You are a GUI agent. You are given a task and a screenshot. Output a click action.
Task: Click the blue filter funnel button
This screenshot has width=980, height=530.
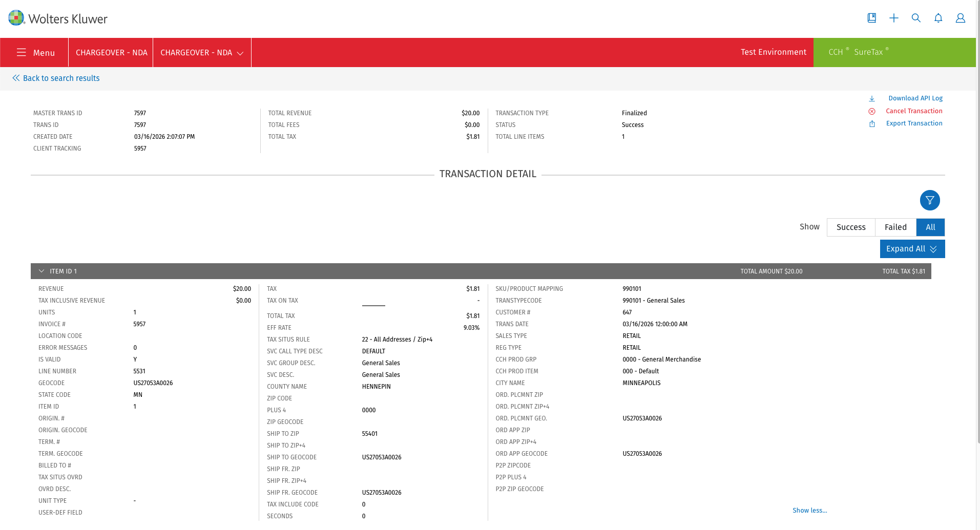[x=929, y=200]
